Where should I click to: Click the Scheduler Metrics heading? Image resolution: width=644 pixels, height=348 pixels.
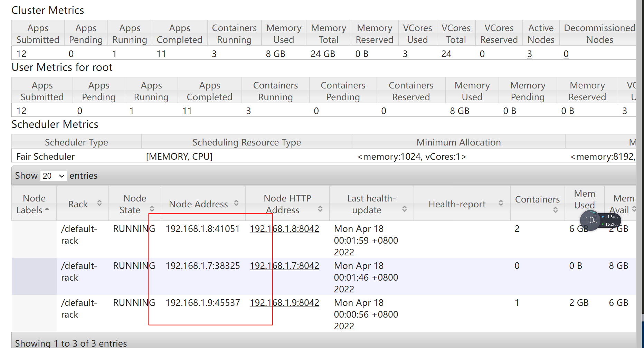(x=55, y=124)
